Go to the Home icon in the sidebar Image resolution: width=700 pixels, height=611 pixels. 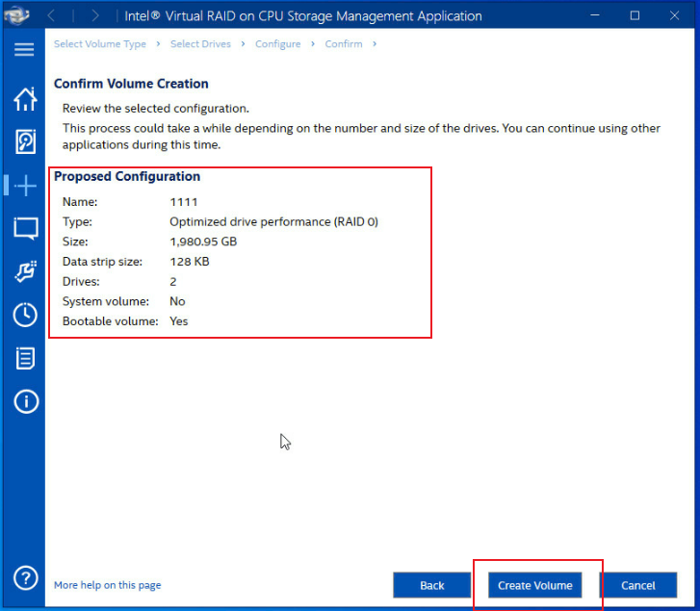[x=25, y=98]
